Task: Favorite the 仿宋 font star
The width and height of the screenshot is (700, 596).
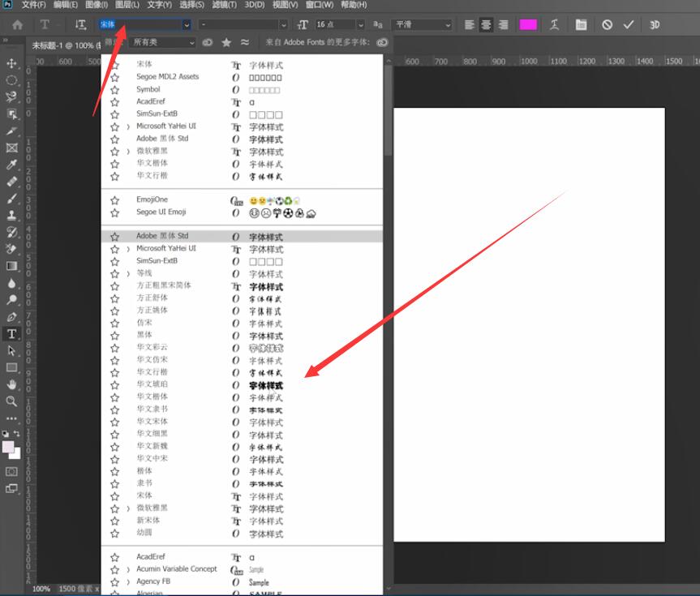Action: (x=114, y=324)
